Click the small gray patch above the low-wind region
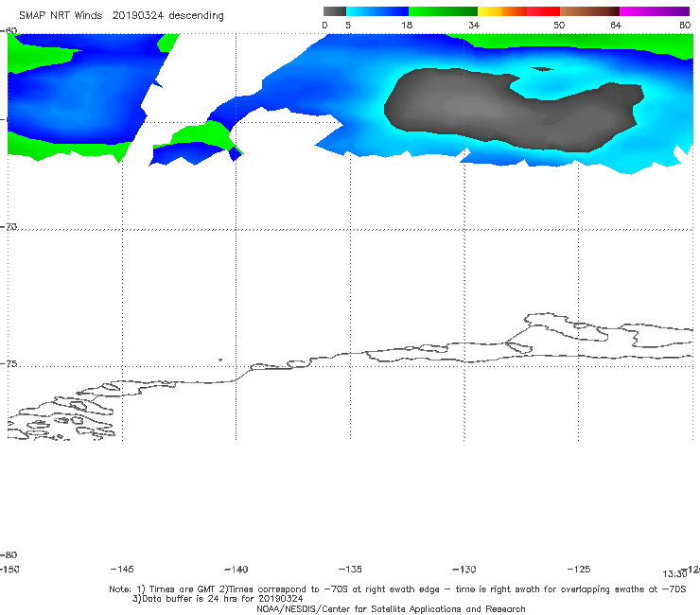The height and width of the screenshot is (615, 700). coord(542,69)
